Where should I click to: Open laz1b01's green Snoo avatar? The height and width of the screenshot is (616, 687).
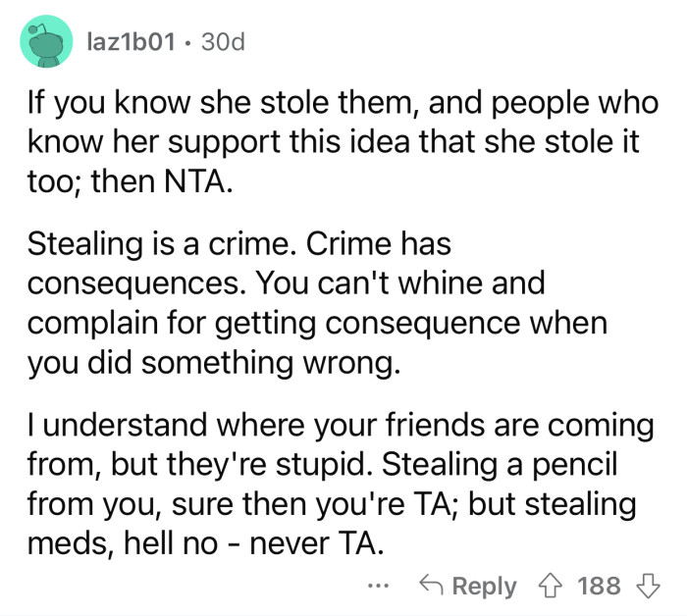[x=46, y=41]
